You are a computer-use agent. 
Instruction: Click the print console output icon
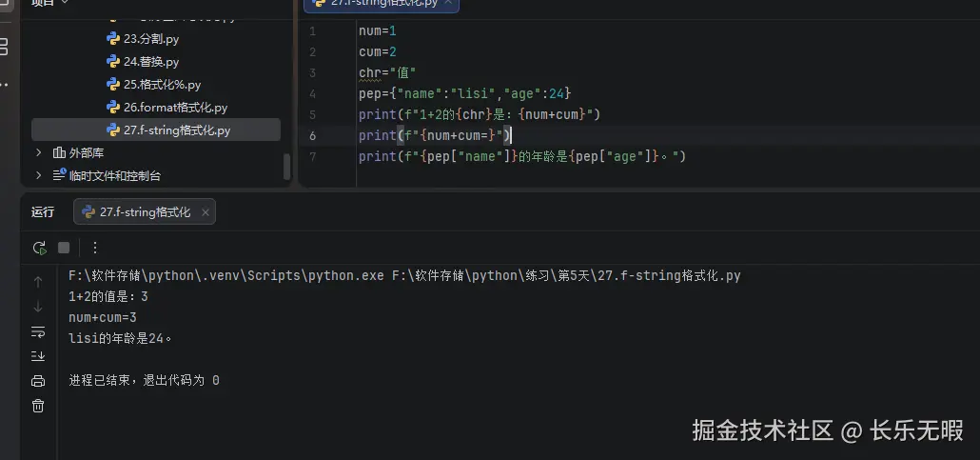point(38,381)
